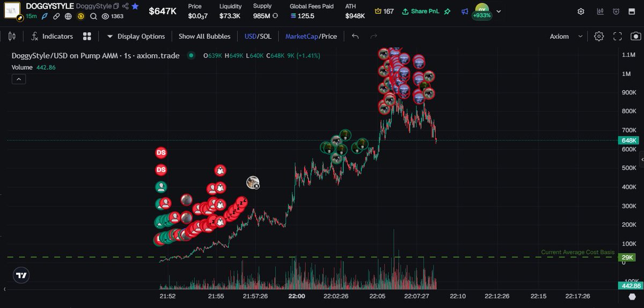Click the ATH $948K stat
The height and width of the screenshot is (308, 644).
pos(355,11)
